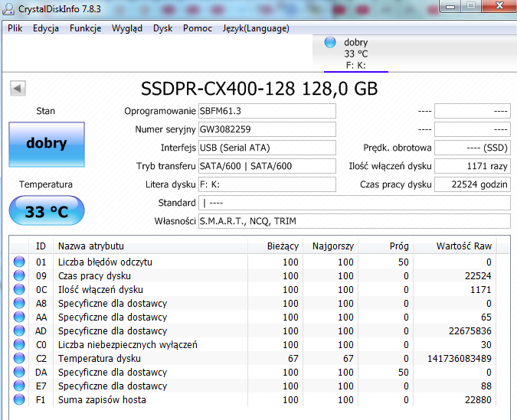Click status orb for attribute AA
This screenshot has width=517, height=420.
(19, 317)
